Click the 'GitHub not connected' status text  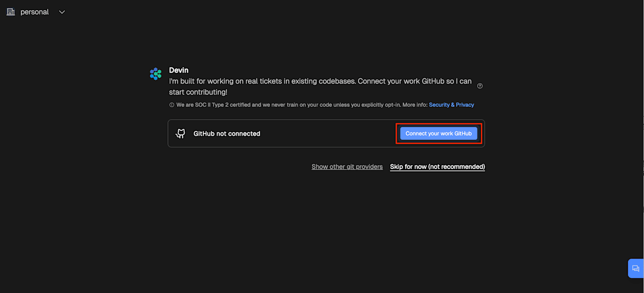pos(226,134)
